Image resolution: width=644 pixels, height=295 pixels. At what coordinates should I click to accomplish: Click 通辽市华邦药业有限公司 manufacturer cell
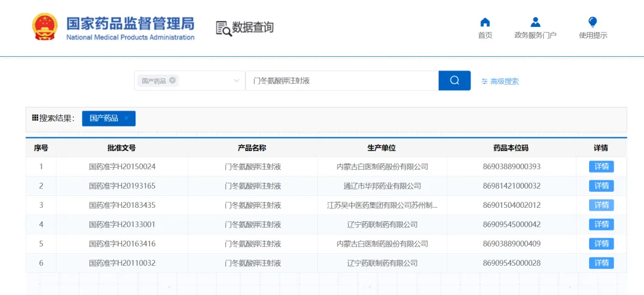click(382, 186)
